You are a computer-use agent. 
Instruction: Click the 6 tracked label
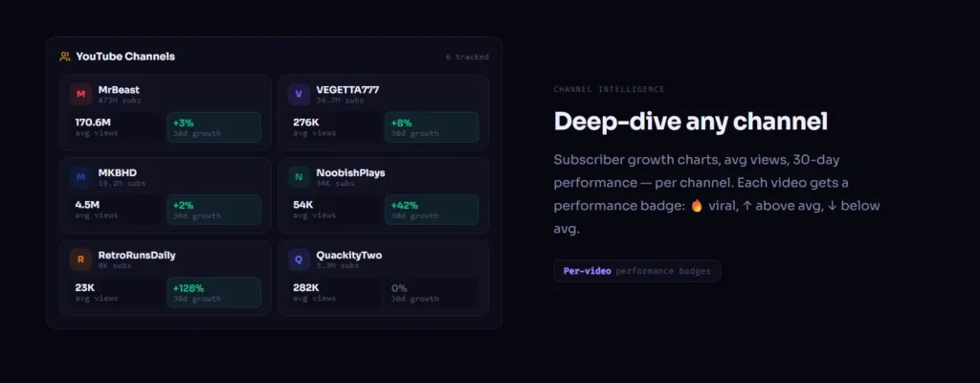pyautogui.click(x=467, y=56)
